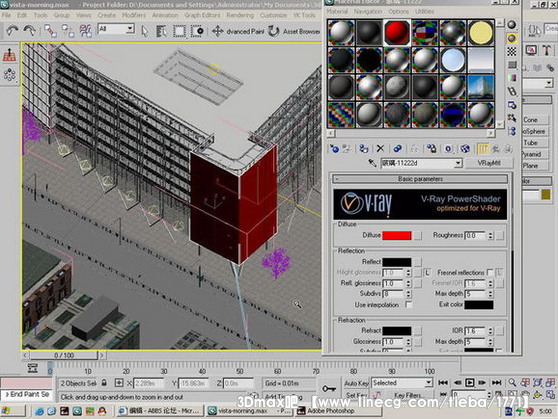Toggle the Auto Key button
Viewport: 558px width, 419px height.
pos(356,383)
